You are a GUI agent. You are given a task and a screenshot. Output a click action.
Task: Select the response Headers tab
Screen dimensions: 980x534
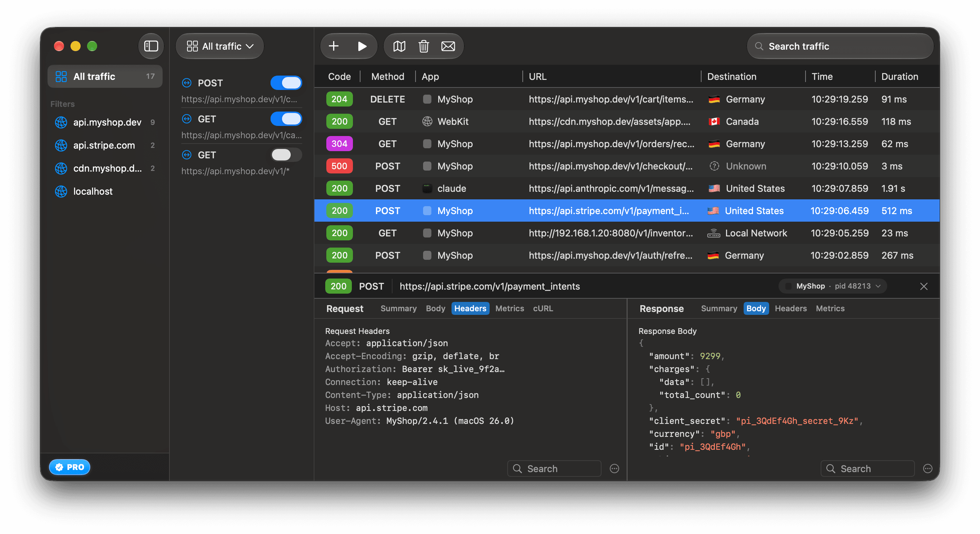790,308
